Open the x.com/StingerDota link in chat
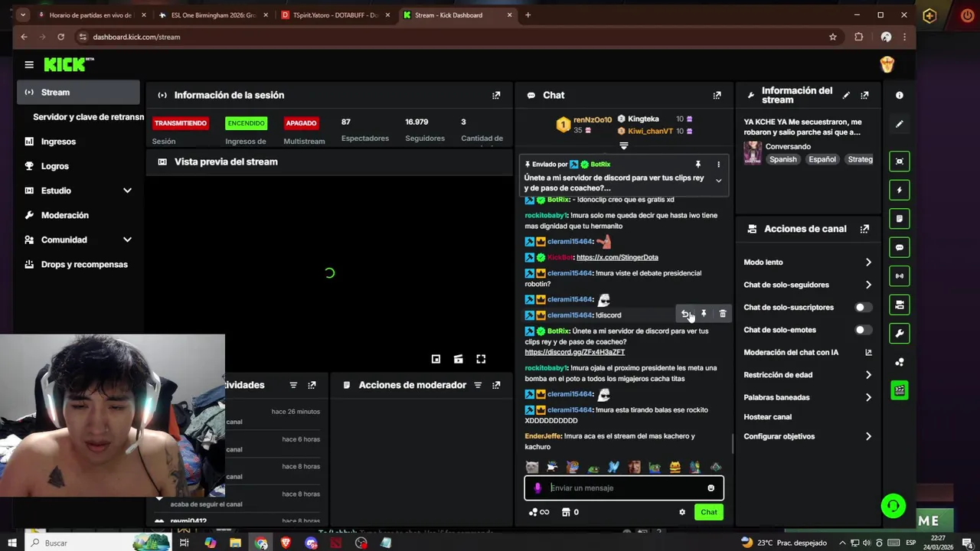The width and height of the screenshot is (980, 551). click(x=617, y=257)
